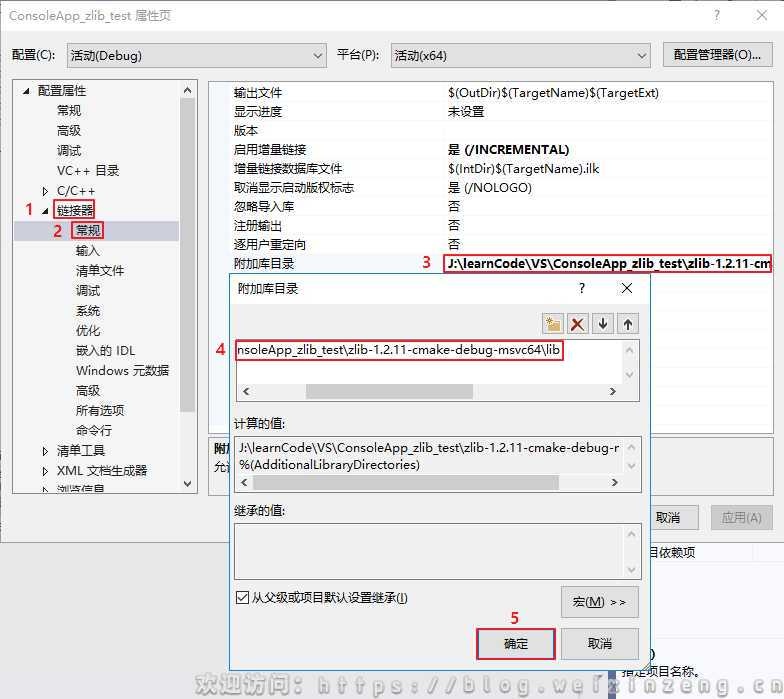
Task: Click 确定 button in 附加库目录 dialog
Action: 516,644
